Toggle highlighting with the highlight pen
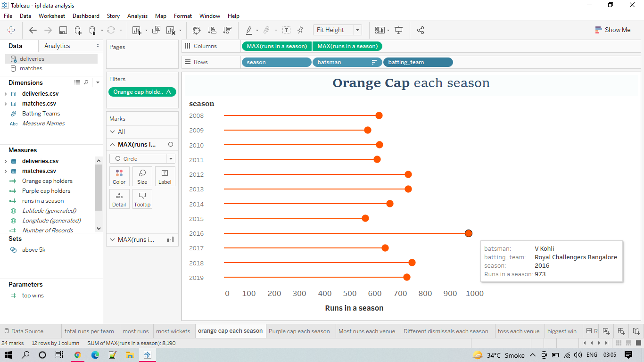Image resolution: width=644 pixels, height=362 pixels. point(249,30)
